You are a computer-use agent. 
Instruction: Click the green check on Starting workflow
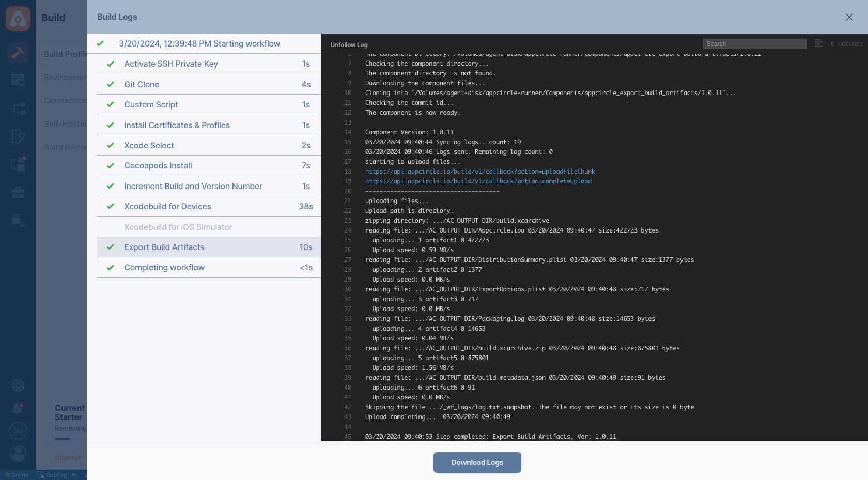pyautogui.click(x=100, y=43)
